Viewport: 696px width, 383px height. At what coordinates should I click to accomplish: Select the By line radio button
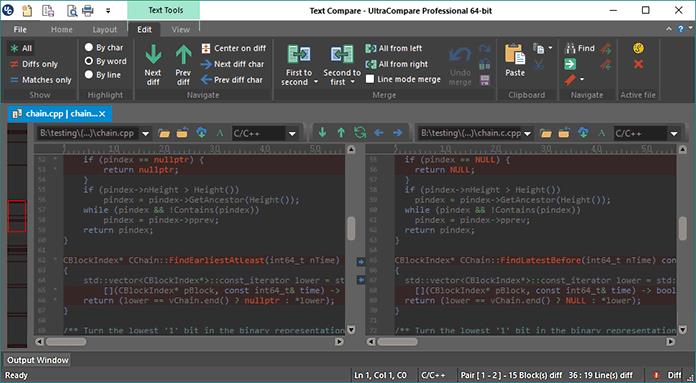point(89,75)
